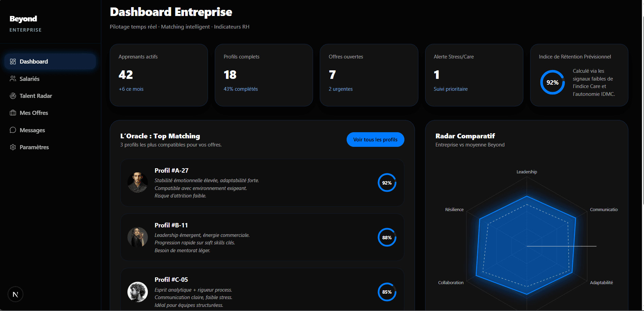The image size is (644, 311).
Task: Open the Salariés section icon
Action: (x=13, y=79)
